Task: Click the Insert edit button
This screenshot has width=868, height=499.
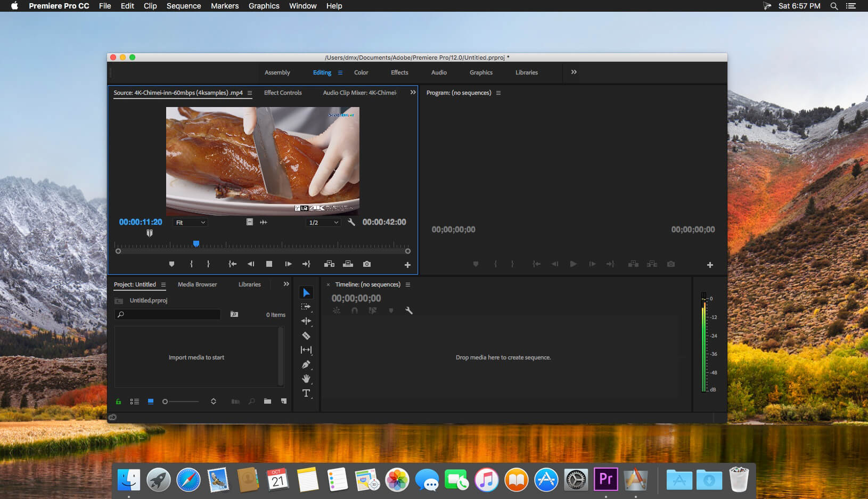Action: click(x=330, y=264)
